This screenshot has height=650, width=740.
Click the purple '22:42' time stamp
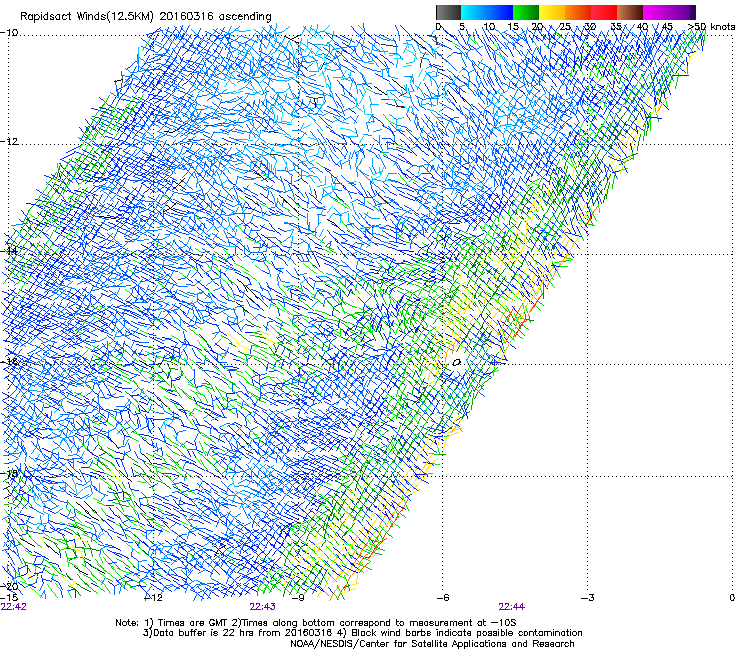14,607
